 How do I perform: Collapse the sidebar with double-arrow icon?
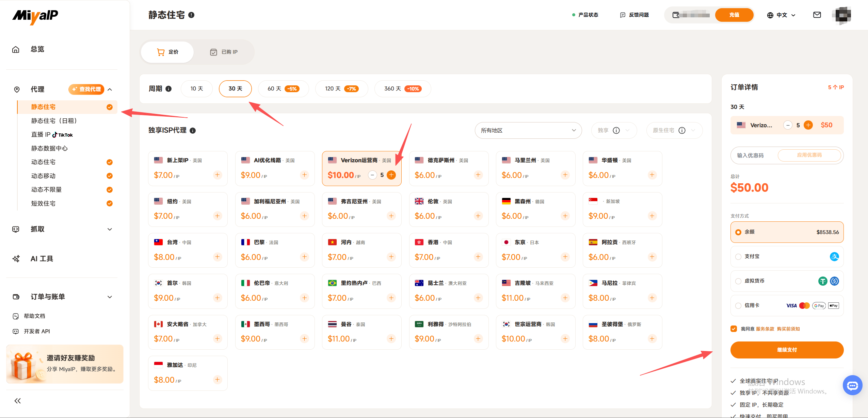point(18,401)
